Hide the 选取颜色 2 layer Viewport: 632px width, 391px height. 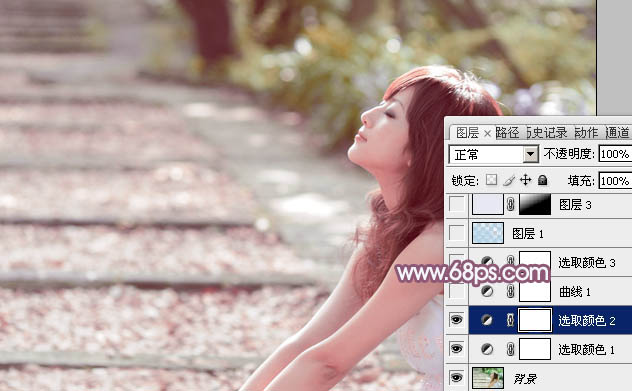(456, 320)
